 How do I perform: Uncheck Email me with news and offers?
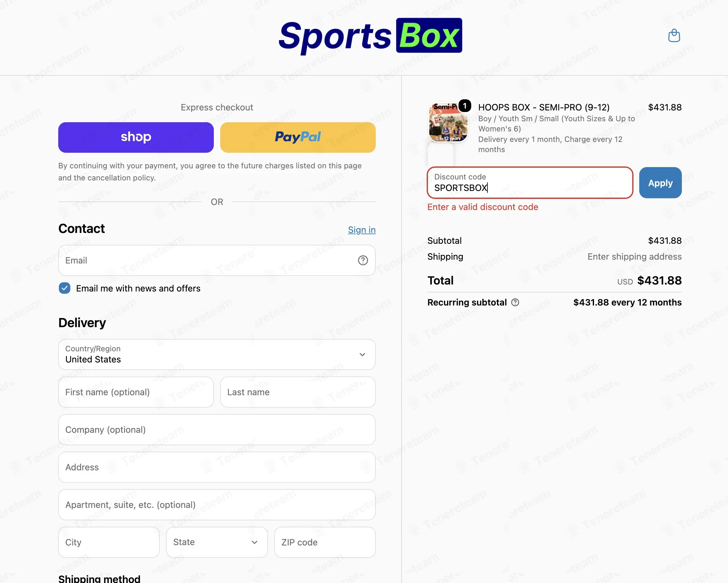[x=65, y=288]
